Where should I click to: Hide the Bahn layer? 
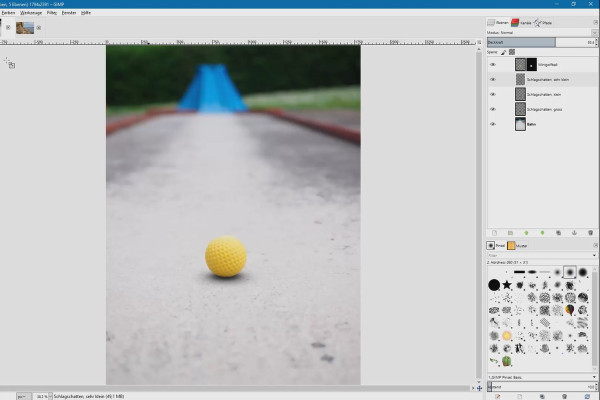click(493, 124)
